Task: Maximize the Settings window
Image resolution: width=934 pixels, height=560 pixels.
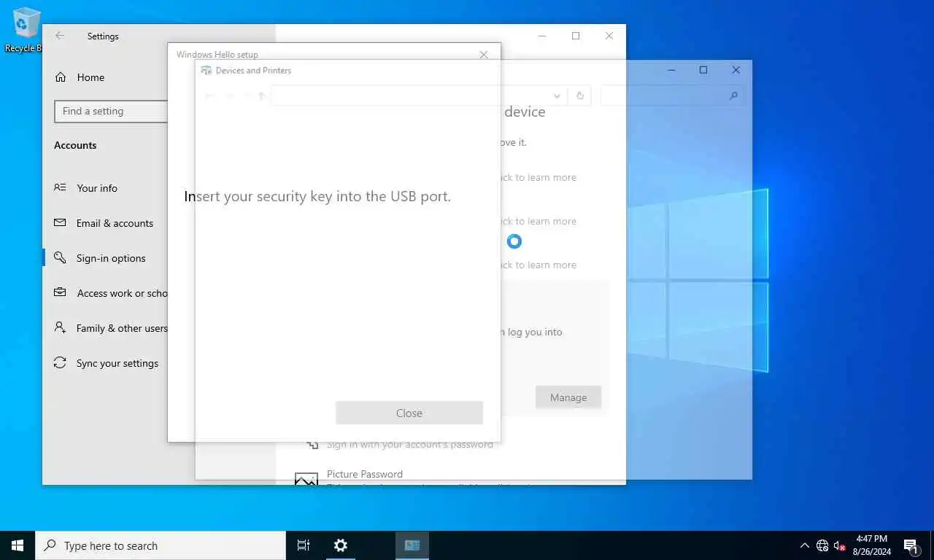Action: tap(576, 36)
